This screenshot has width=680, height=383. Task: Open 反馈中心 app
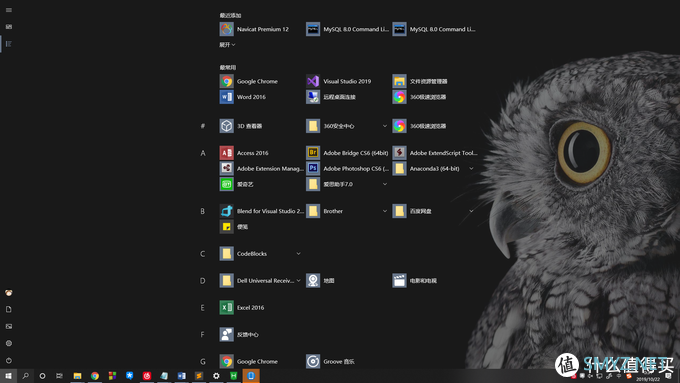pyautogui.click(x=239, y=334)
